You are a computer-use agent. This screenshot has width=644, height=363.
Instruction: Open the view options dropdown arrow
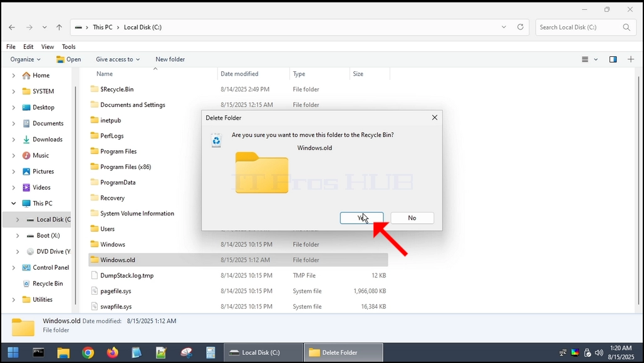pyautogui.click(x=596, y=59)
